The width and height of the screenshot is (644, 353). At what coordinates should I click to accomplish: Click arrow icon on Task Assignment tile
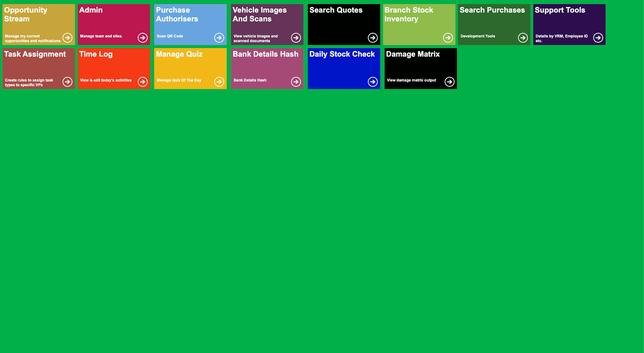pos(67,81)
